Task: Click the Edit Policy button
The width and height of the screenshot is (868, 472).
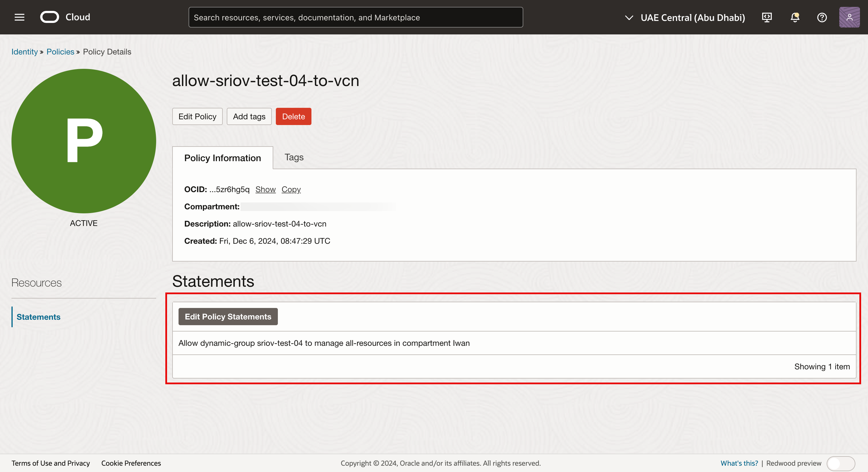Action: [x=197, y=116]
